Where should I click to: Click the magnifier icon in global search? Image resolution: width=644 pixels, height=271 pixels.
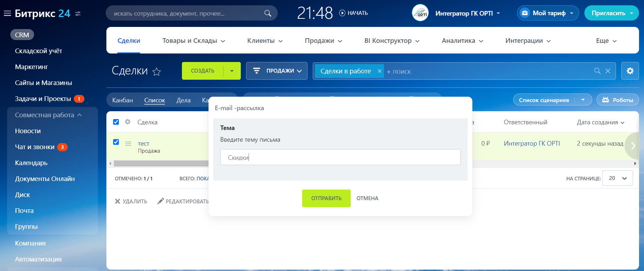268,13
